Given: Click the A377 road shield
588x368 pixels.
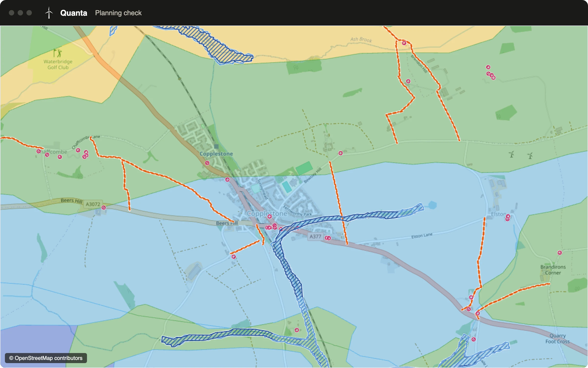Looking at the screenshot, I should click(x=315, y=237).
